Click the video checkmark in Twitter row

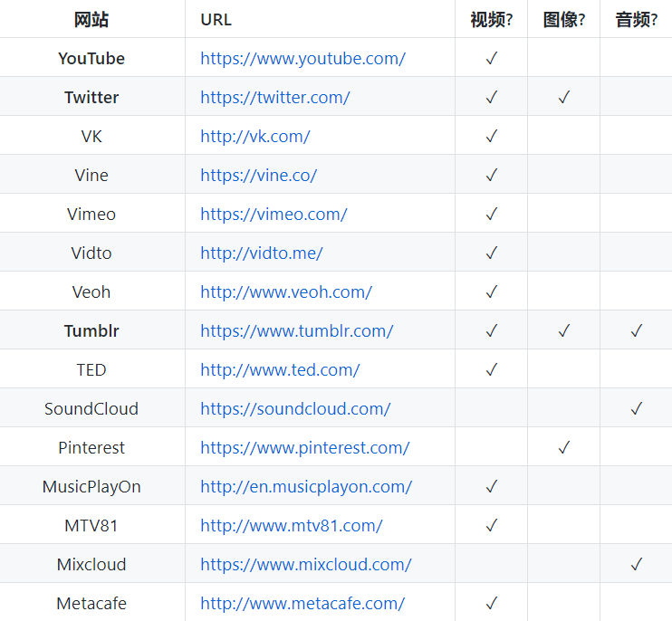[x=492, y=97]
